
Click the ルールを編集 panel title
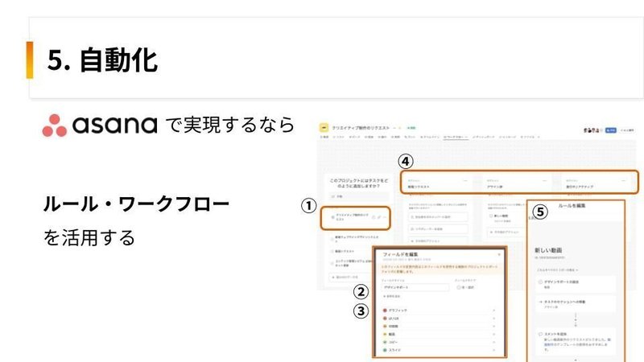(x=572, y=206)
